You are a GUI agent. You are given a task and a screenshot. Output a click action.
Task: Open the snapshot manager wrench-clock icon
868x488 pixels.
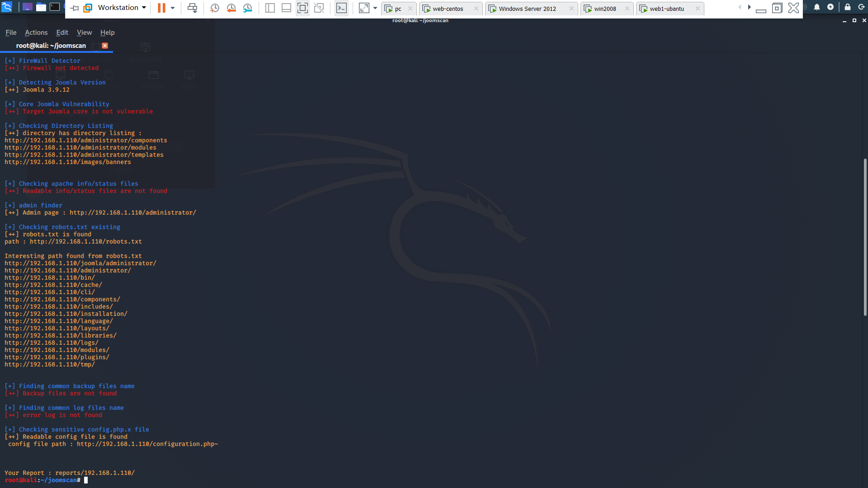tap(247, 8)
